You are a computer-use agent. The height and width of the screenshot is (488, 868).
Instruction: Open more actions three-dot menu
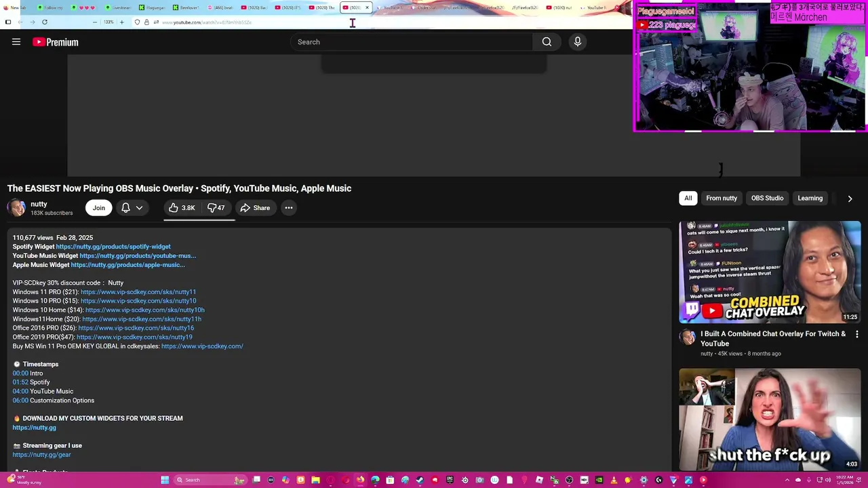(289, 208)
